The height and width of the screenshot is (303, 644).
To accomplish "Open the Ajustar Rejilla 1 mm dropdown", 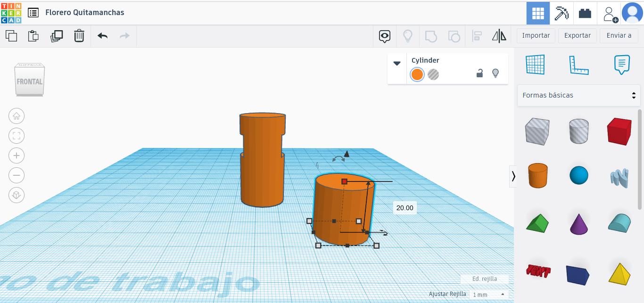I will click(x=488, y=295).
